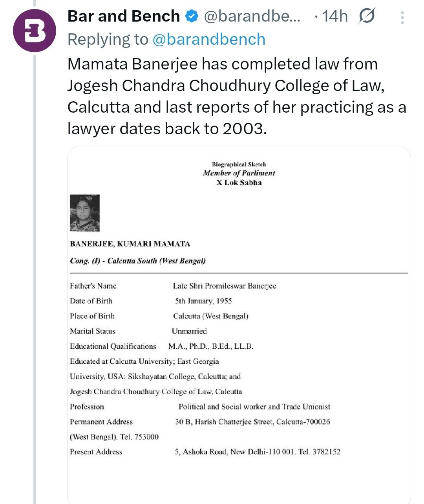Click the @barandbench reply-to mention
The width and height of the screenshot is (424, 504).
(208, 39)
